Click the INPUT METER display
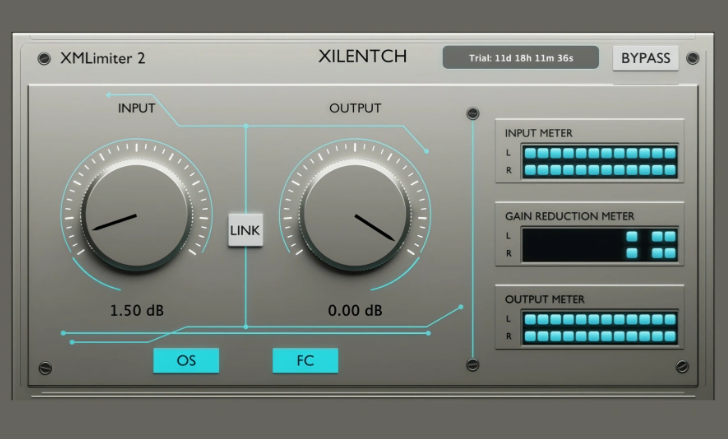The height and width of the screenshot is (439, 728). coord(600,161)
